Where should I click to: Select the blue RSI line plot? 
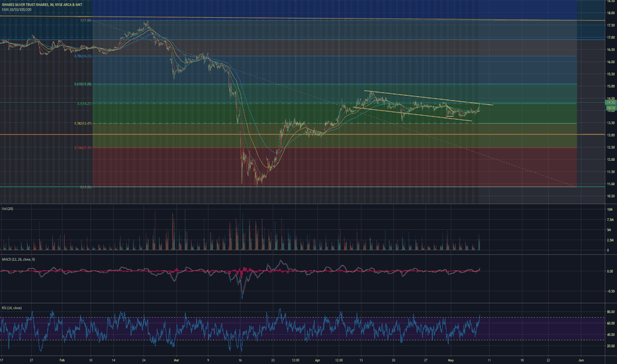[x=240, y=330]
